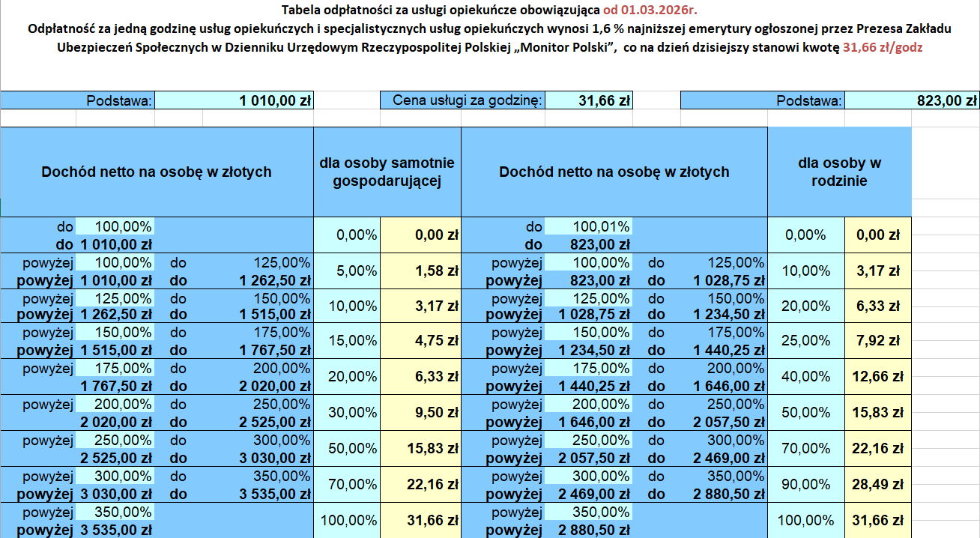Viewport: 980px width, 538px height.
Task: Select the 28,49 zł fee cell
Action: [878, 484]
